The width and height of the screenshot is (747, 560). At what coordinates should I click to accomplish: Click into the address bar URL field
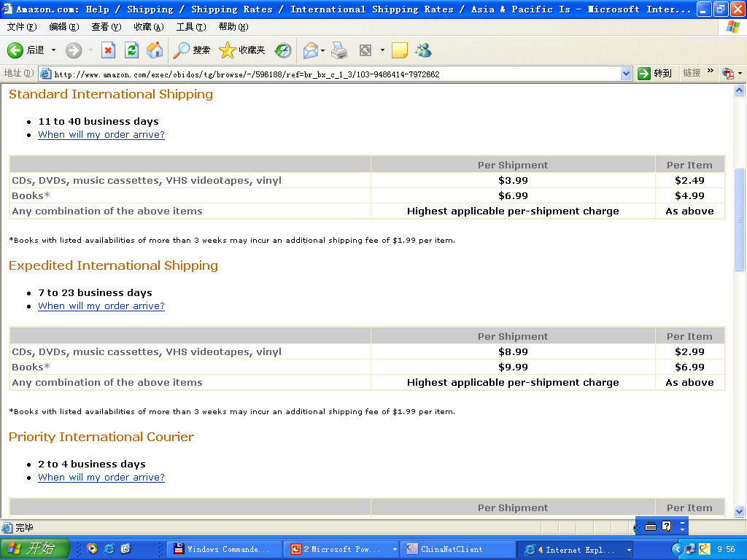point(328,74)
